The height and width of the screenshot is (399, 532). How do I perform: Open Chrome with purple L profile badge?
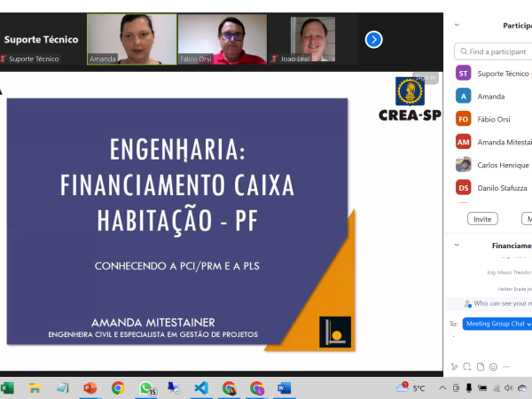click(257, 387)
